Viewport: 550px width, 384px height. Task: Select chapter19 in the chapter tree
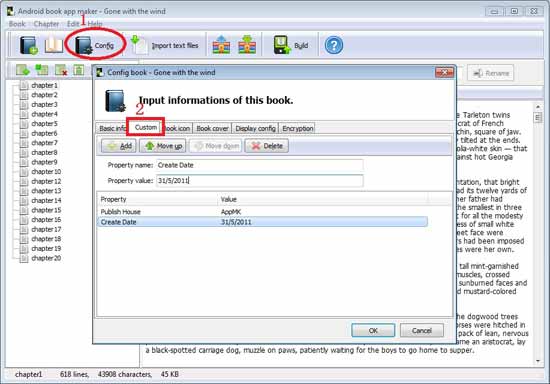pyautogui.click(x=46, y=248)
